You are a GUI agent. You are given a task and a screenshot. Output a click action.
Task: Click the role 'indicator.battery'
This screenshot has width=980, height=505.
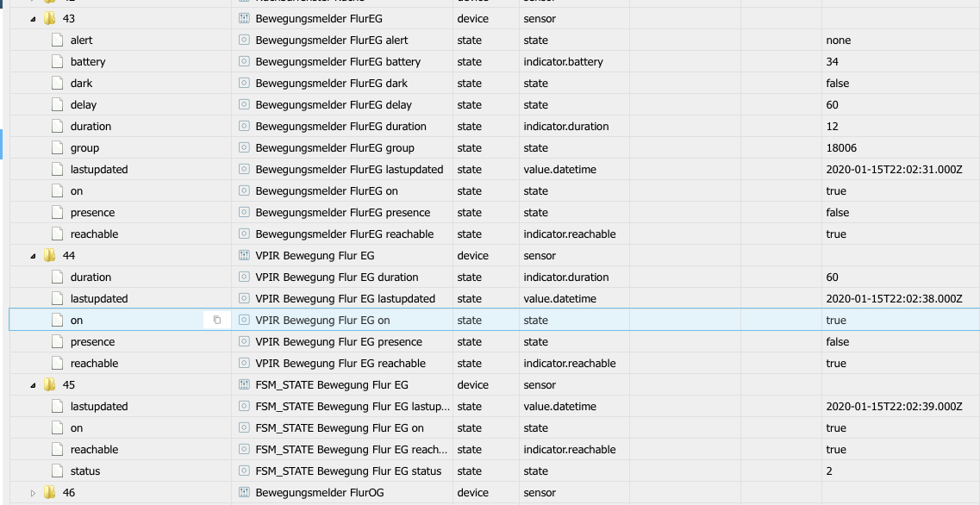563,62
